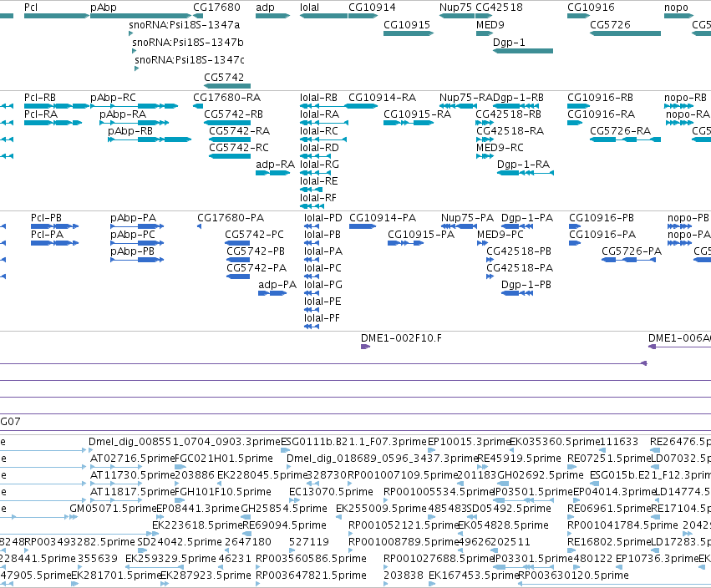Click transcript MED9-RC label
The image size is (711, 588).
[x=500, y=148]
